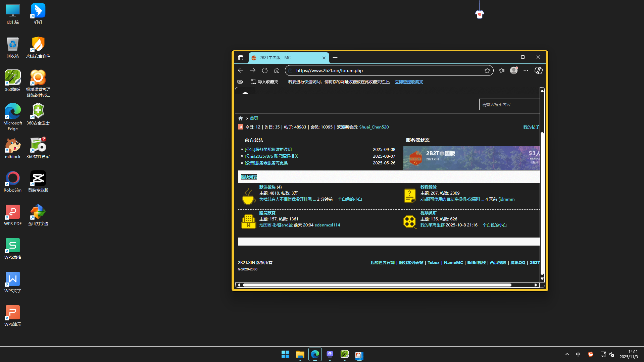Add page to favorites star icon
644x362 pixels.
[487, 70]
